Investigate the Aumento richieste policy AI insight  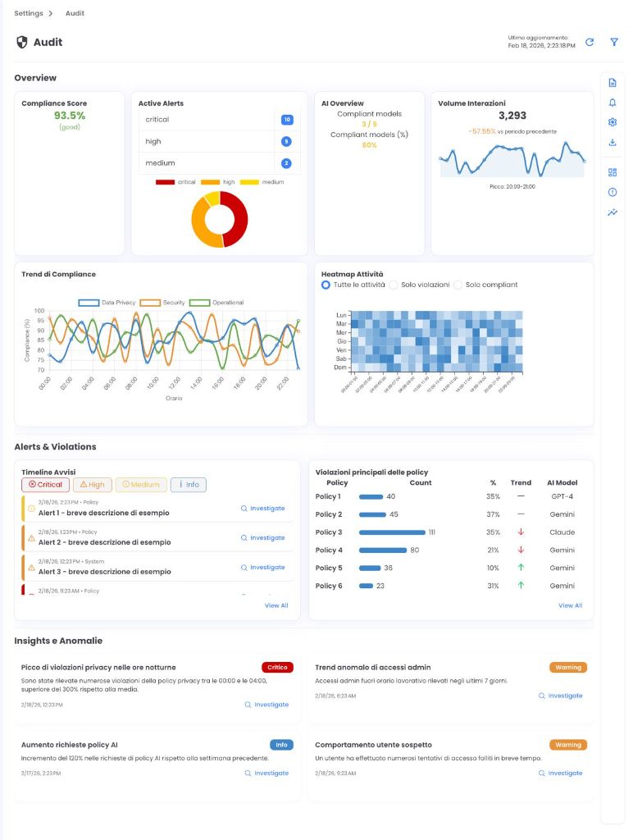(266, 774)
